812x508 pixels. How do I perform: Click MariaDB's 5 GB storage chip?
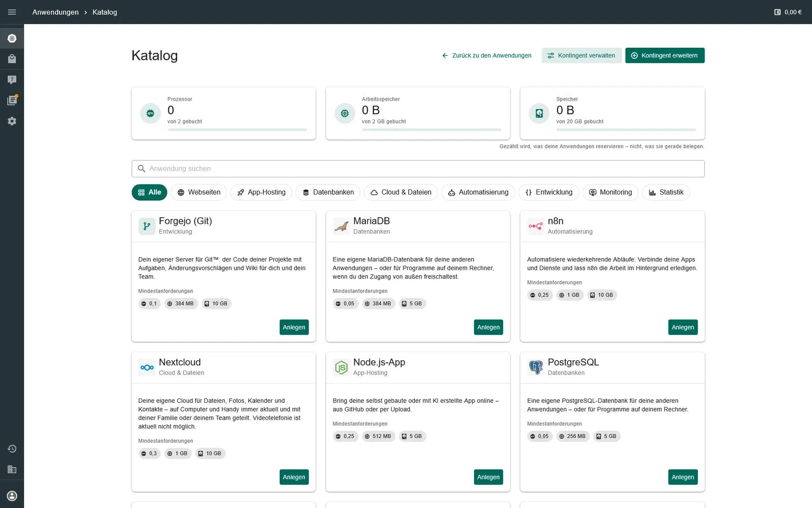pos(412,304)
